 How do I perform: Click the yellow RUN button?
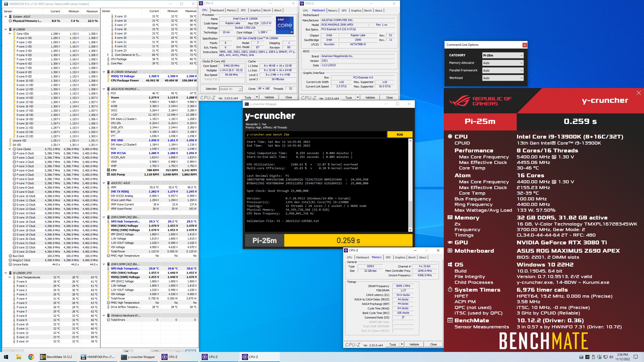pos(400,134)
